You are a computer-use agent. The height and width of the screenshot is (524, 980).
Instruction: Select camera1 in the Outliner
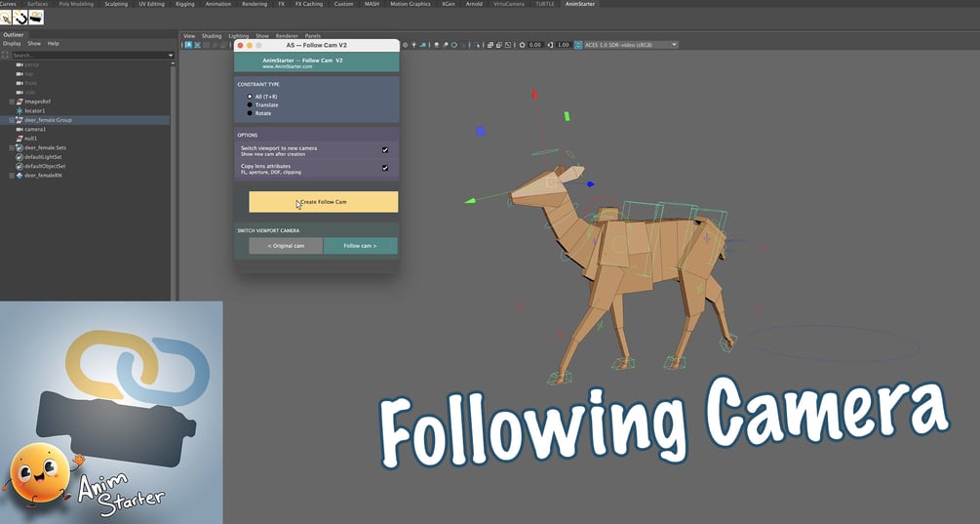point(35,130)
